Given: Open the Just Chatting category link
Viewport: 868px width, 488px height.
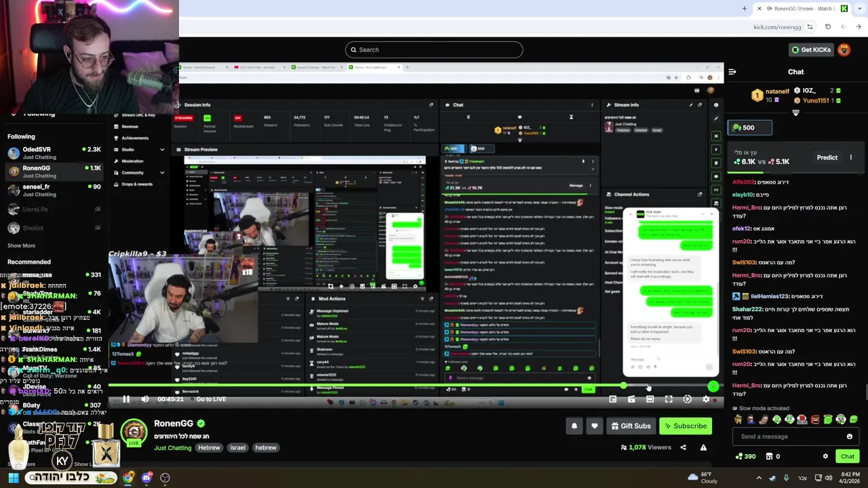Looking at the screenshot, I should [x=172, y=448].
